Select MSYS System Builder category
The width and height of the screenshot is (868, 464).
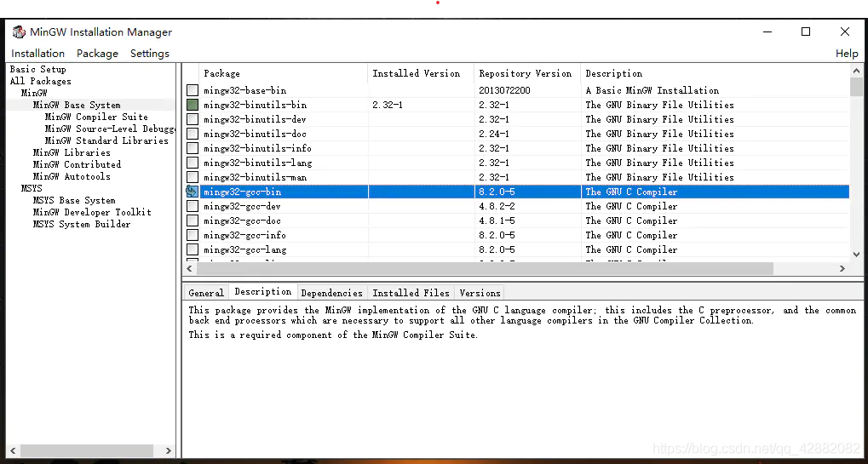(82, 224)
